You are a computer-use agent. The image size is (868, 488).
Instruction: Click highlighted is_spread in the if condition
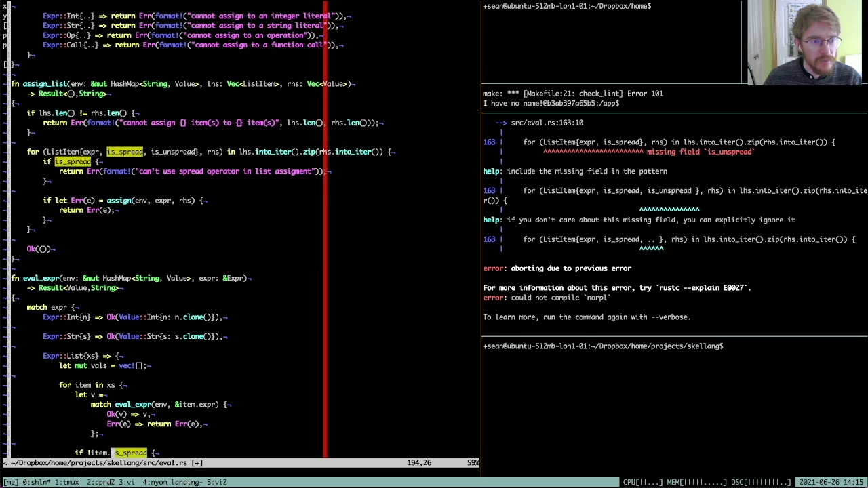[x=73, y=161]
